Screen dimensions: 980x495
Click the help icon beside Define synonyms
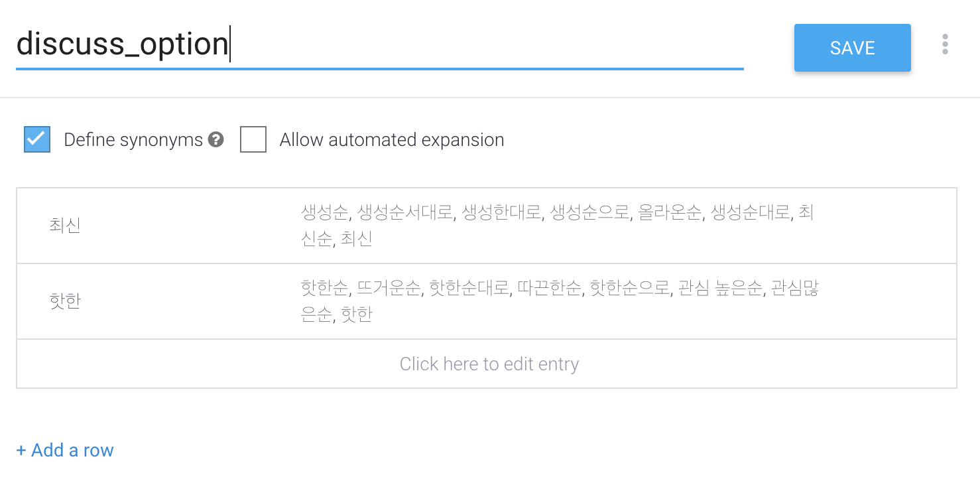point(215,140)
